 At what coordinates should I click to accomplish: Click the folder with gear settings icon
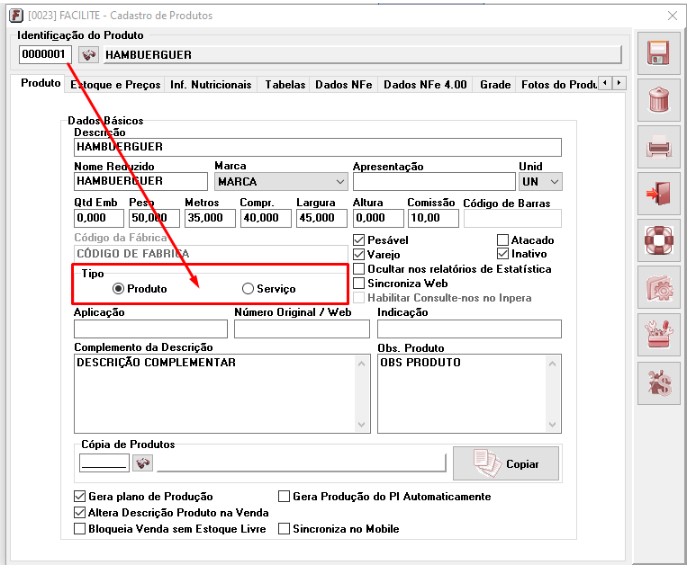658,288
